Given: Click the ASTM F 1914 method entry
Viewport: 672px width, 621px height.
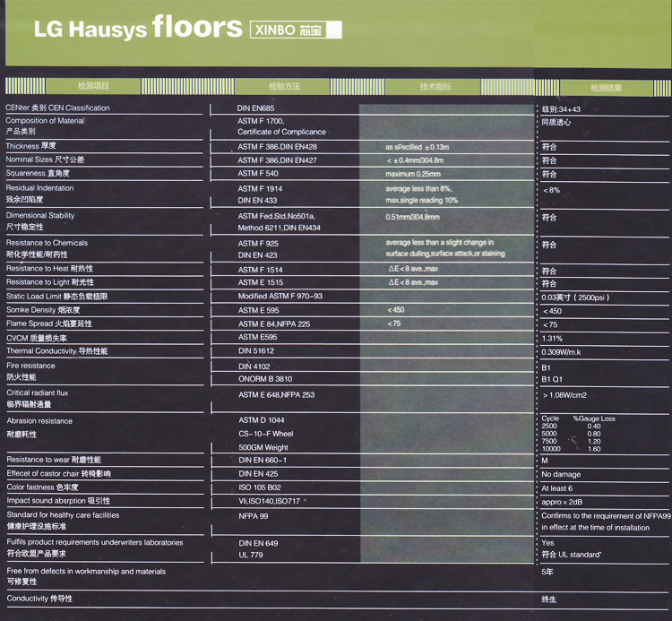Looking at the screenshot, I should tap(260, 188).
